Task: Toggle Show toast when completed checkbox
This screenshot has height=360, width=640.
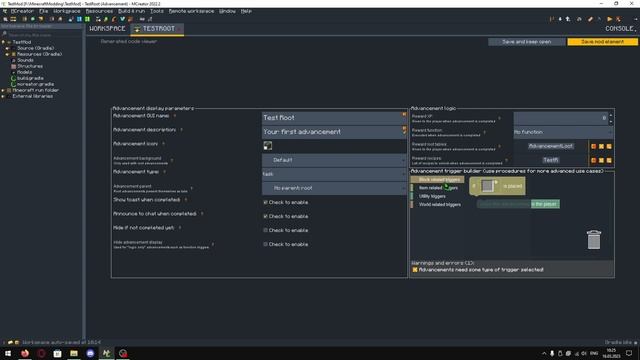Action: click(265, 202)
